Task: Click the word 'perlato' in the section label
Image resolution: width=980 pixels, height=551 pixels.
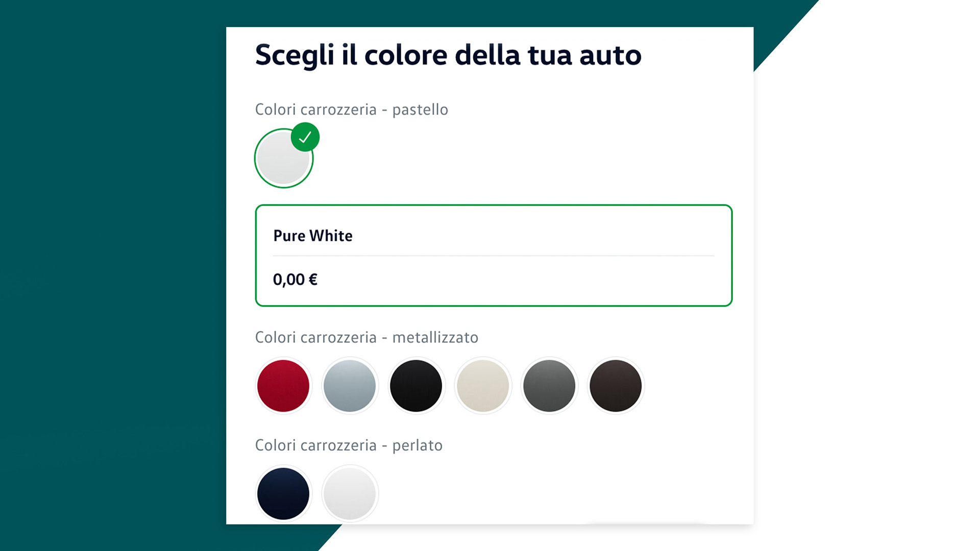Action: point(417,445)
